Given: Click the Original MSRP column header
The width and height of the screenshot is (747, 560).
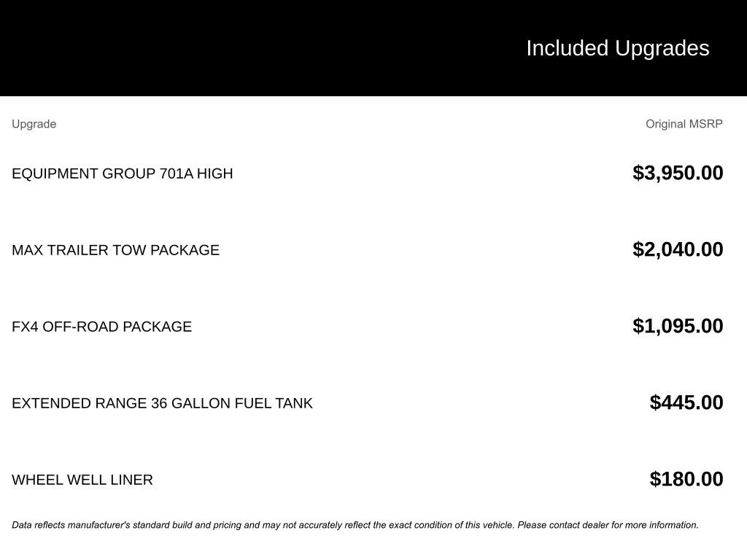Looking at the screenshot, I should click(x=684, y=124).
